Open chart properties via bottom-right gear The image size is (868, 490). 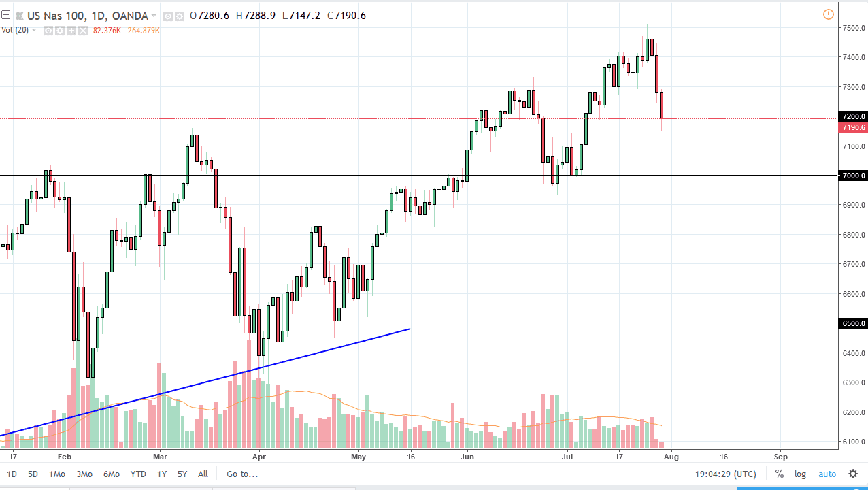[x=852, y=474]
